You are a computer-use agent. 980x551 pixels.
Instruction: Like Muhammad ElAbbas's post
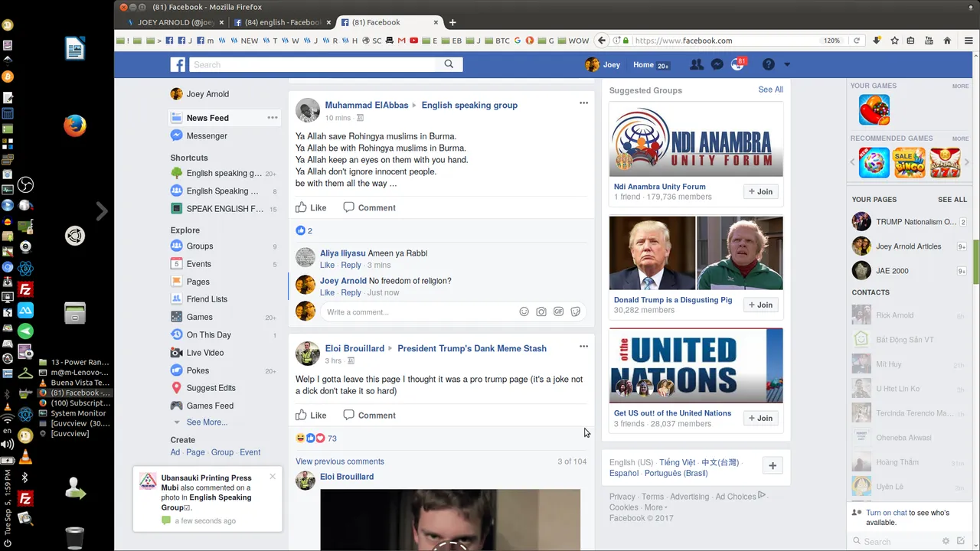point(311,207)
